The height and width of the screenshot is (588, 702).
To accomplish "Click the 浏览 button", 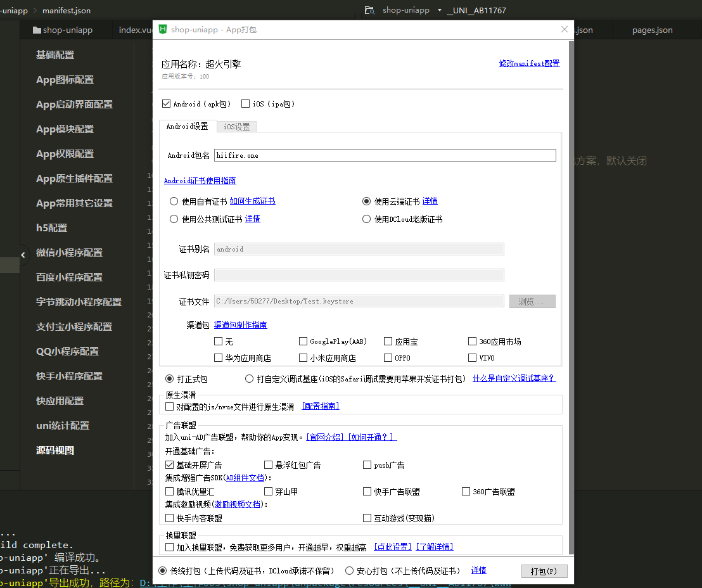I will point(532,302).
